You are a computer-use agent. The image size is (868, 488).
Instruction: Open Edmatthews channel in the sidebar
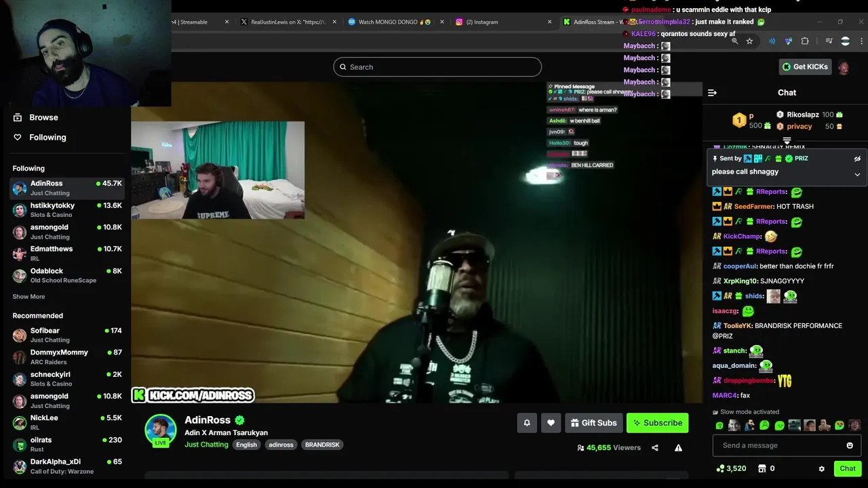[67, 253]
